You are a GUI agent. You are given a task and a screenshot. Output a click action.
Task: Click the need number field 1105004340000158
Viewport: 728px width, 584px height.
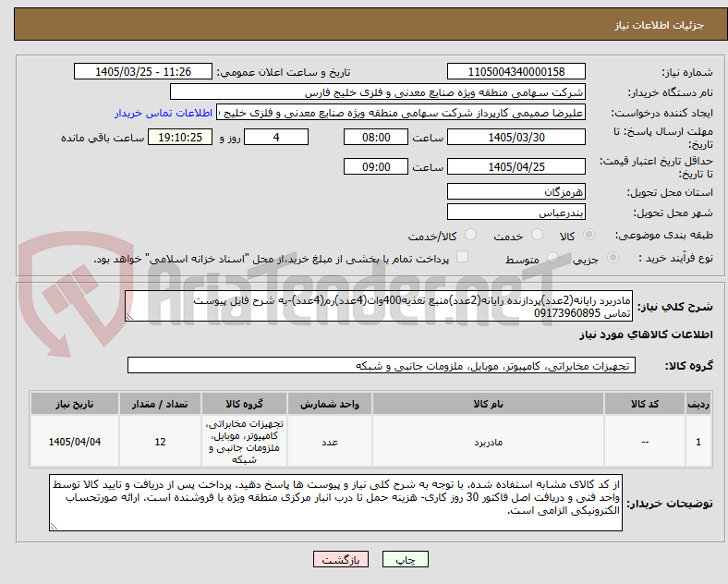(x=516, y=72)
